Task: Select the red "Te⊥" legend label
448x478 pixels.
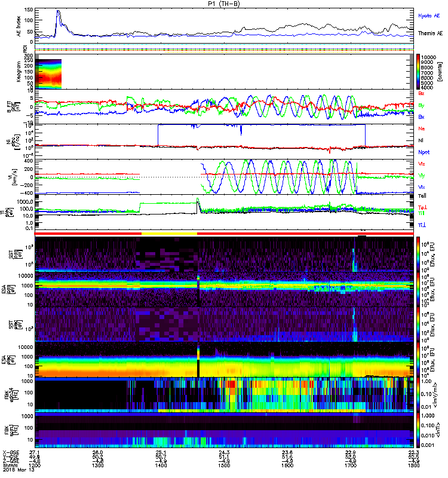Action: point(422,207)
